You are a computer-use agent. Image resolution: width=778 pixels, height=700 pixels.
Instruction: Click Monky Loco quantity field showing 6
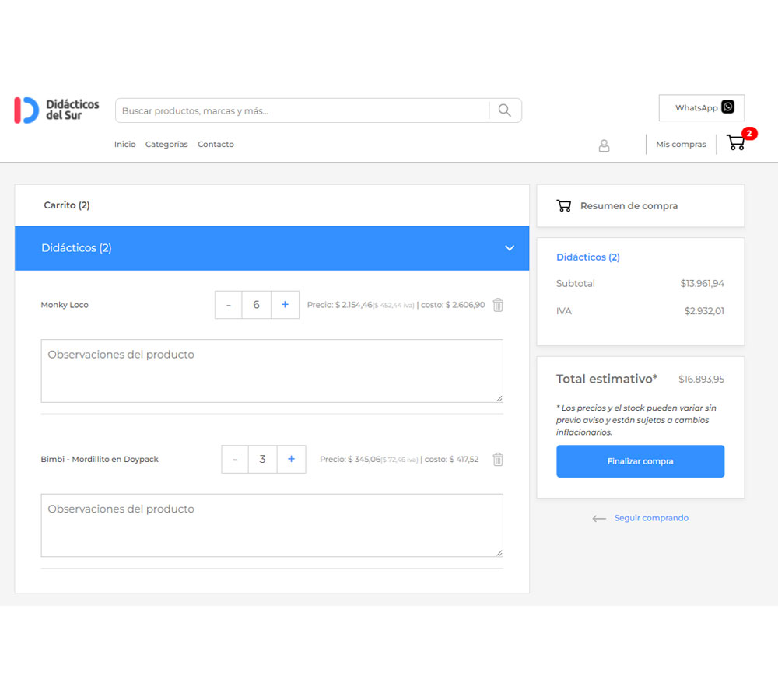[x=256, y=305]
